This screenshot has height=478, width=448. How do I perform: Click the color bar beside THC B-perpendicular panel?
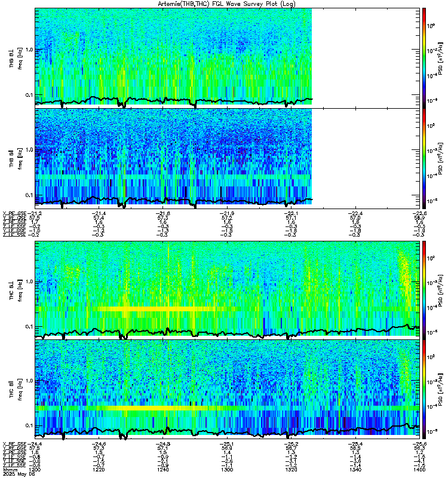pos(424,290)
